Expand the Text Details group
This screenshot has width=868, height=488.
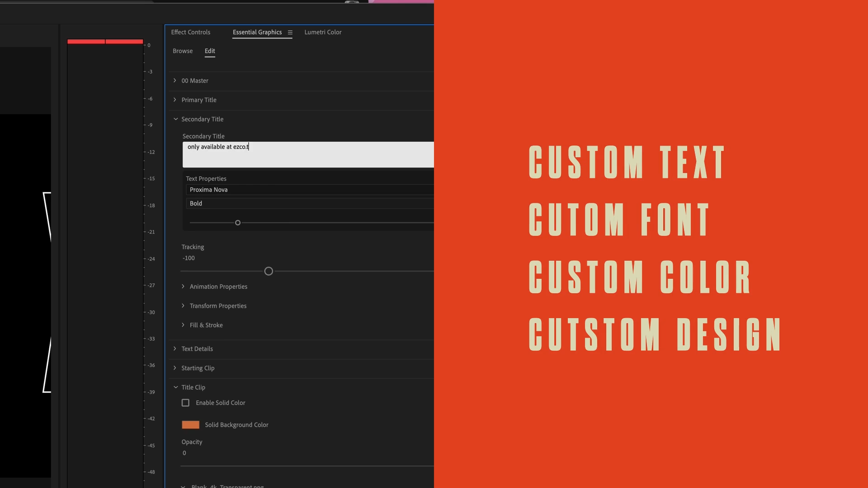[x=175, y=349]
